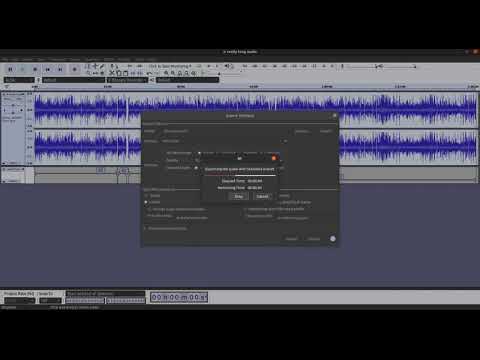Open the Snap-To dropdown
This screenshot has width=480, height=360.
tap(50, 301)
